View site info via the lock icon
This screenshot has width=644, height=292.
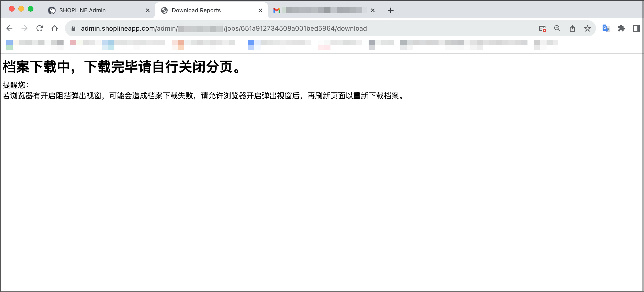point(73,28)
